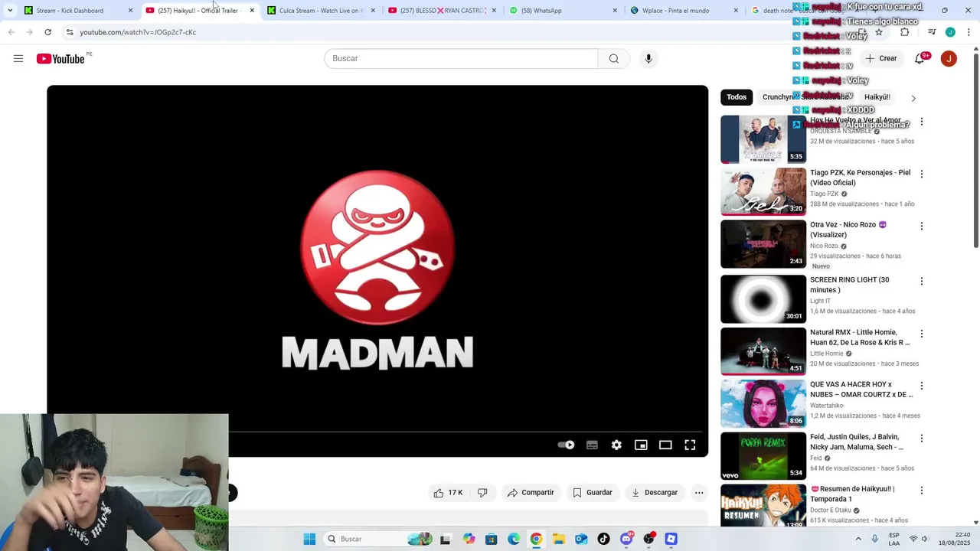980x551 pixels.
Task: Toggle subtitles in the player
Action: (592, 445)
